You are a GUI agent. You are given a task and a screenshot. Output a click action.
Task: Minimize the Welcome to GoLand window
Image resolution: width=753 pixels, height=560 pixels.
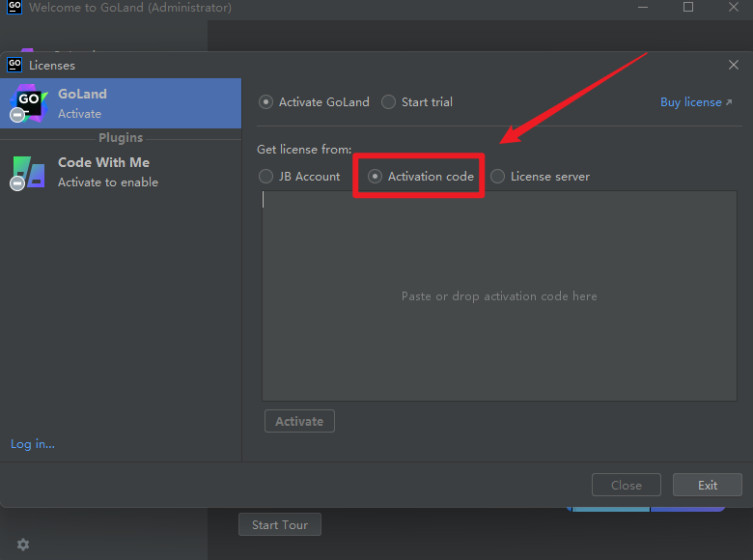coord(643,7)
